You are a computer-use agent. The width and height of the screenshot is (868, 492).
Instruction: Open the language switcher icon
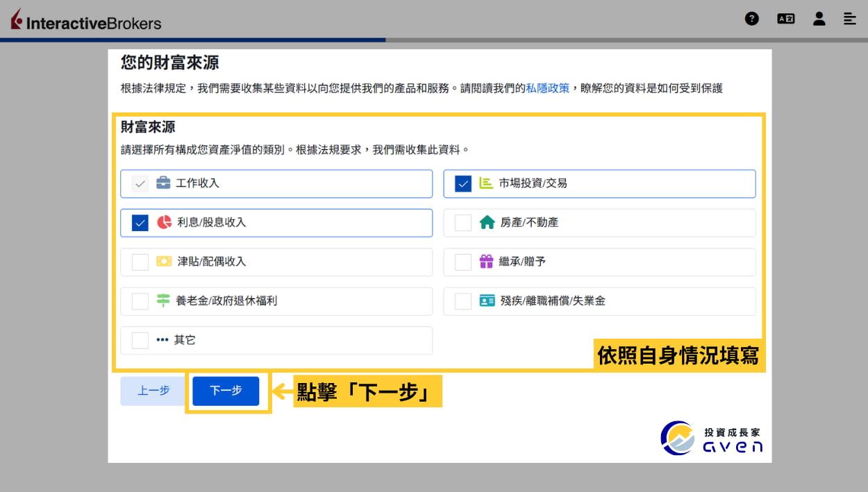[x=786, y=19]
